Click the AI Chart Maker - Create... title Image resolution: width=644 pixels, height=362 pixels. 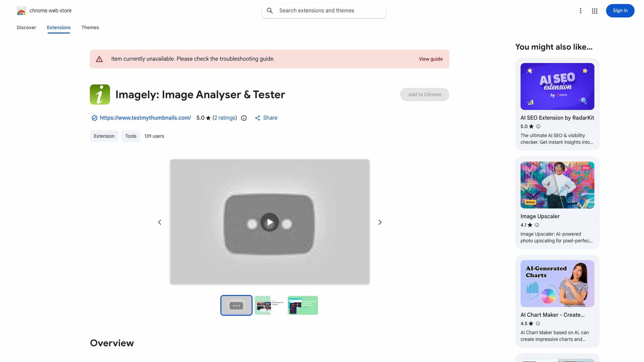552,315
